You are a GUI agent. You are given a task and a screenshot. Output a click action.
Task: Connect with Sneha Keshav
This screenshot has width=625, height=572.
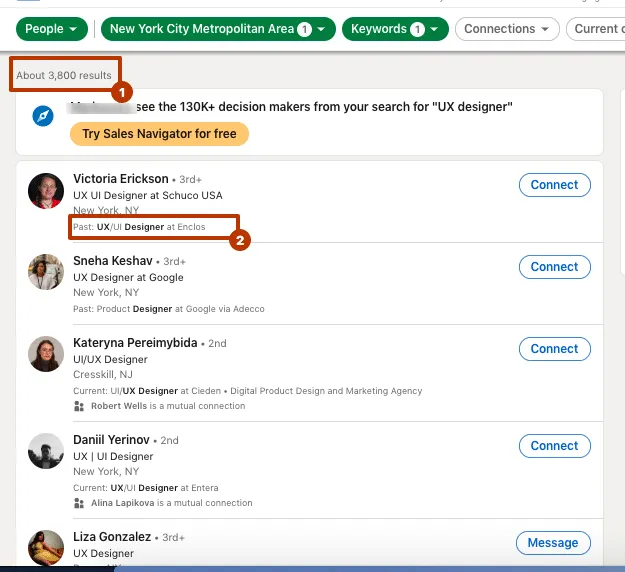(x=554, y=267)
